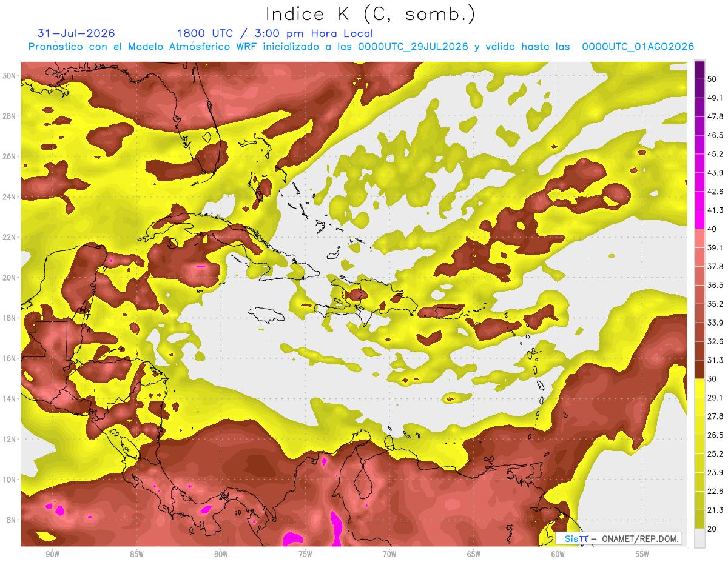
Task: Click the "26.5" value on the color scale
Action: [x=715, y=435]
